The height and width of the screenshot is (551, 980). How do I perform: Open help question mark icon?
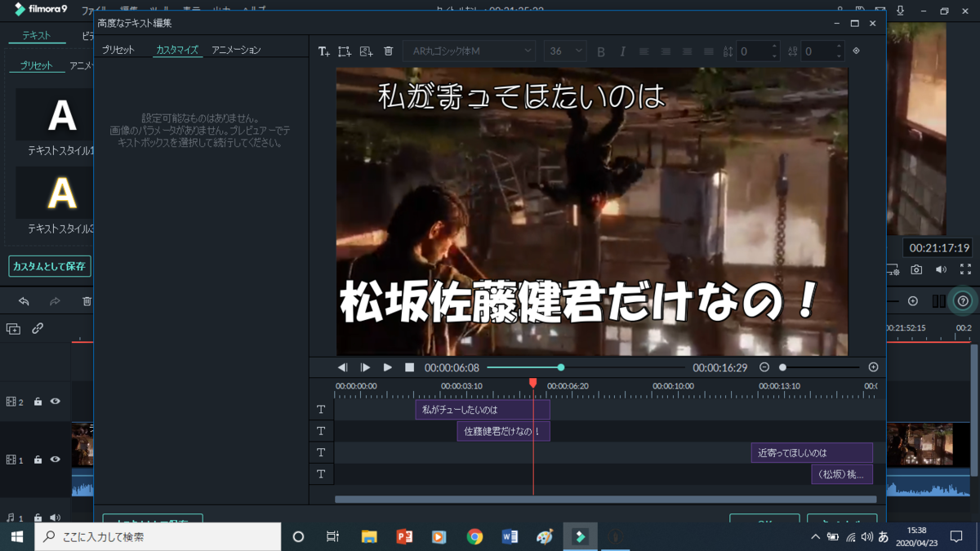click(963, 301)
